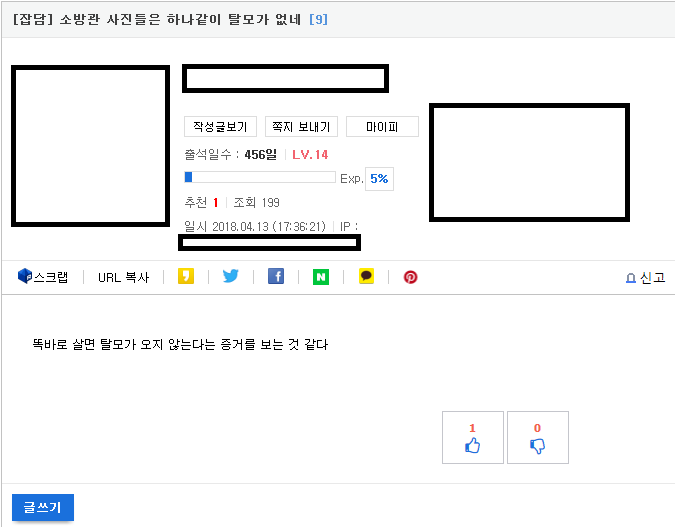Share the post on Facebook
This screenshot has width=675, height=527.
[x=276, y=277]
